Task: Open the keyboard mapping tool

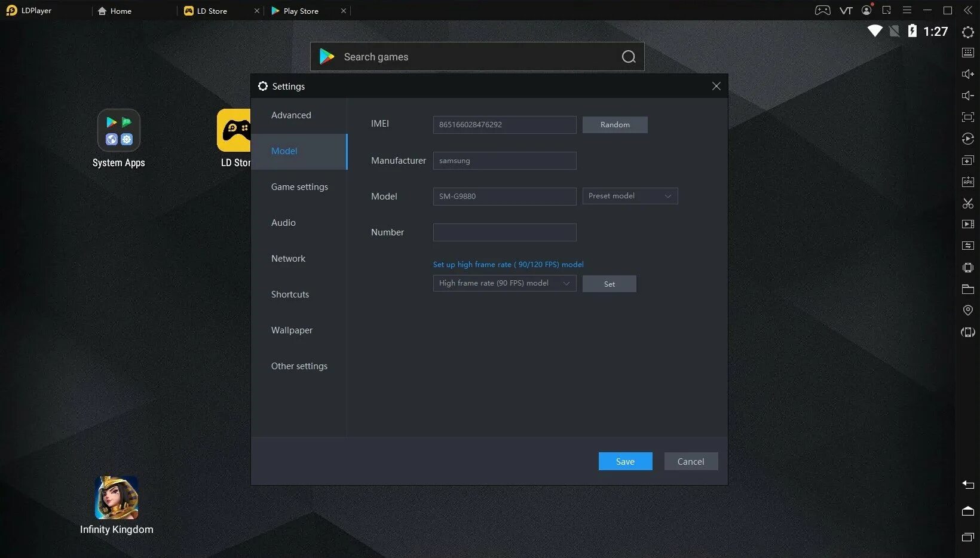Action: coord(967,52)
